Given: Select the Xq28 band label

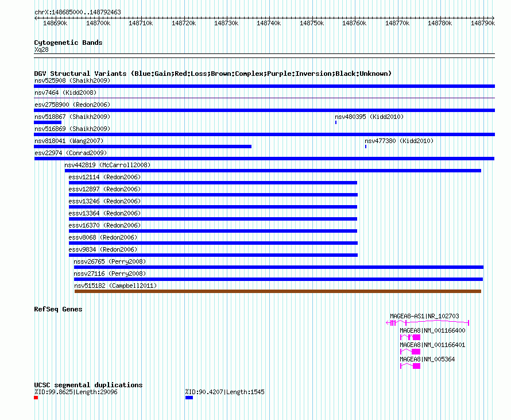Looking at the screenshot, I should click(x=41, y=49).
